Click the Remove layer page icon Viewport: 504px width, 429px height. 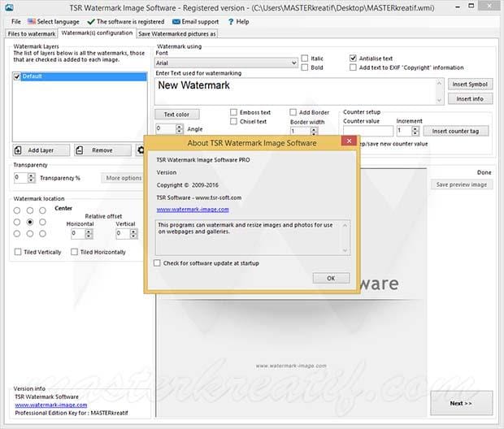coord(80,150)
